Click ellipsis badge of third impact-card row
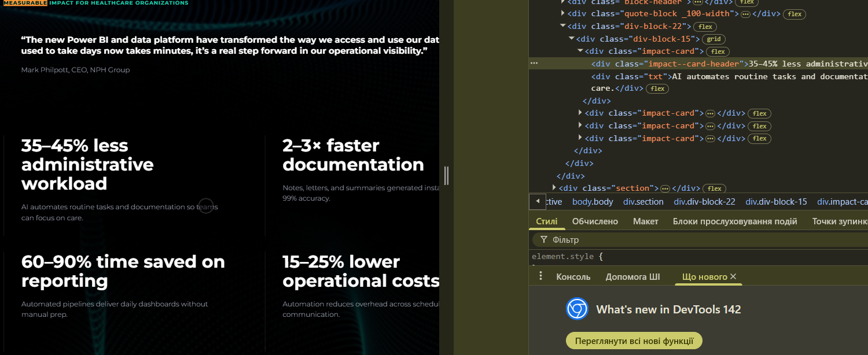Viewport: 868px width, 355px height. 710,126
